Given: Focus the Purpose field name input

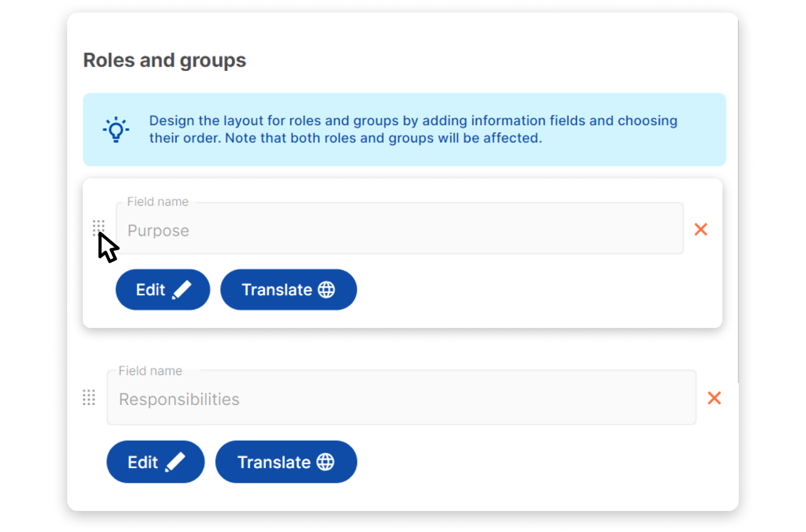Looking at the screenshot, I should (399, 231).
